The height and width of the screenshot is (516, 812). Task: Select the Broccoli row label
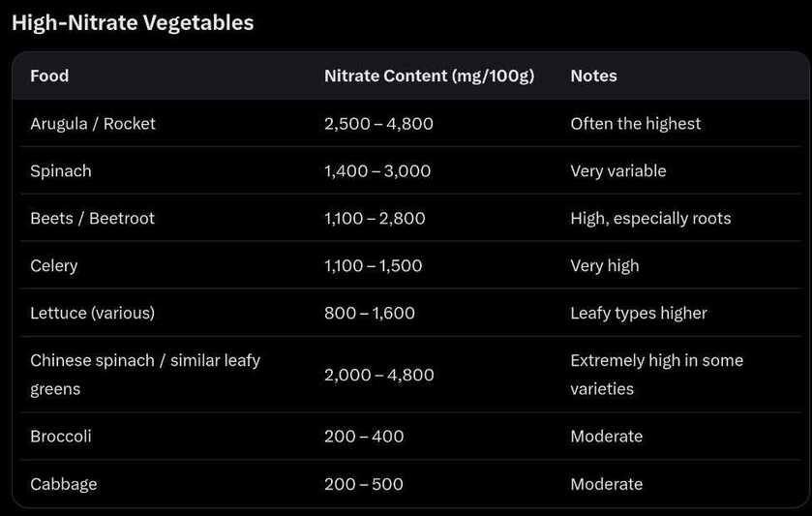pos(61,437)
